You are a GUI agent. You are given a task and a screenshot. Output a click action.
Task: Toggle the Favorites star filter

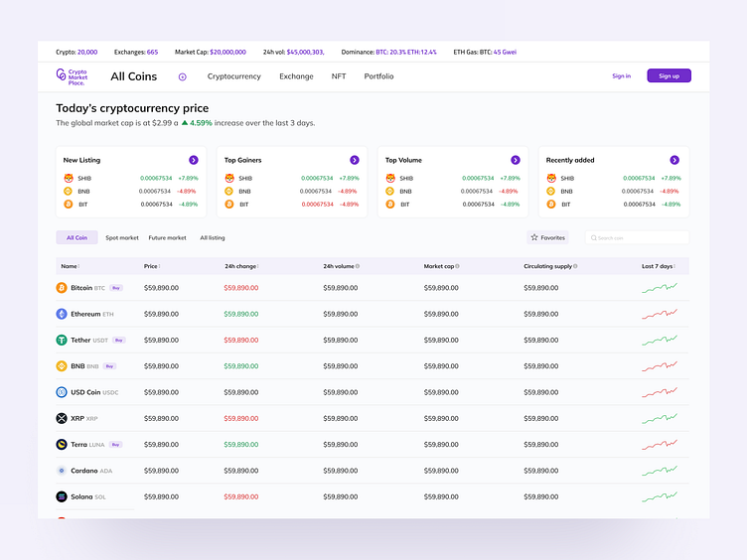[547, 238]
